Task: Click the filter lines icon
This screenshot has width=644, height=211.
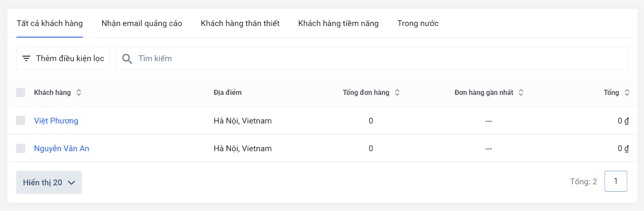Action: 26,59
